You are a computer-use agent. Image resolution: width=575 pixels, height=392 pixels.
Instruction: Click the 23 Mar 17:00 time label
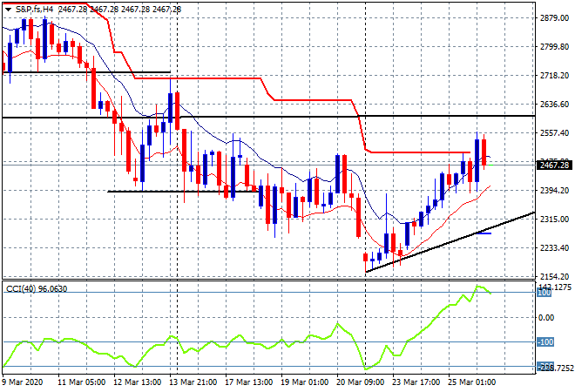[416, 382]
